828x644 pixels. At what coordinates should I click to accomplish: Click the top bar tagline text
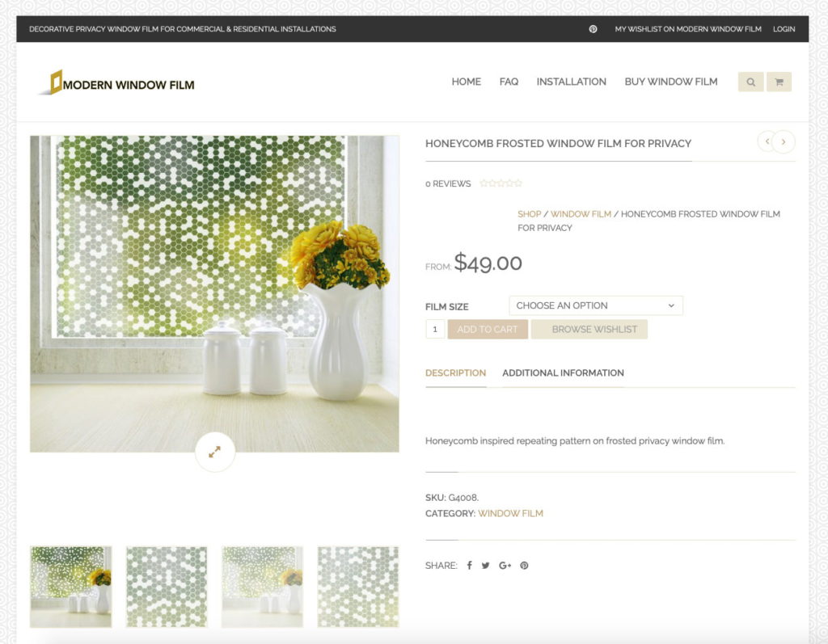[x=183, y=29]
